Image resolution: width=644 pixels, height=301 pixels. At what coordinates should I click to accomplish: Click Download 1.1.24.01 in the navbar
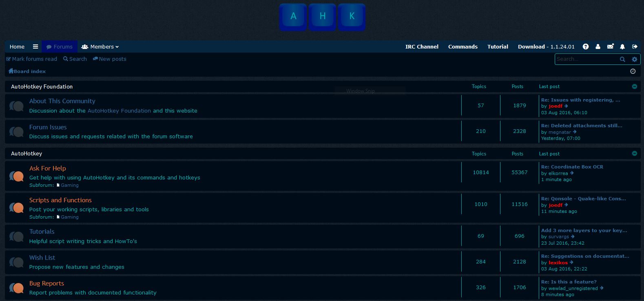tap(546, 46)
